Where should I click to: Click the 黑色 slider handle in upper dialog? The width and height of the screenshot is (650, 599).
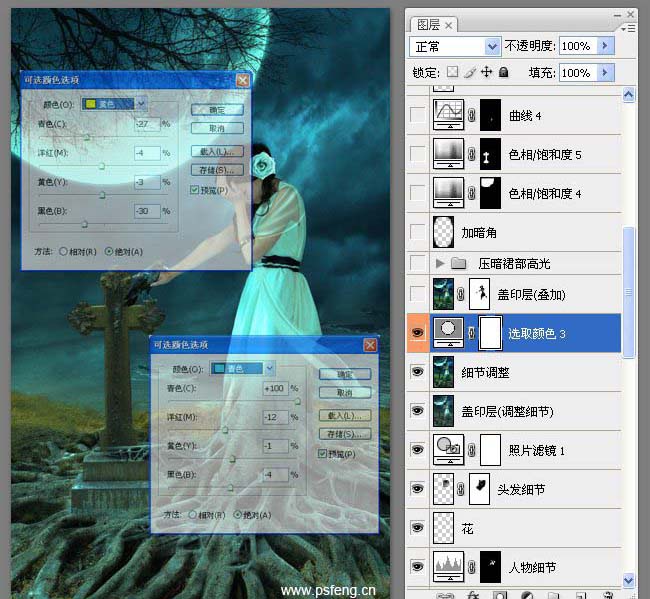[85, 224]
